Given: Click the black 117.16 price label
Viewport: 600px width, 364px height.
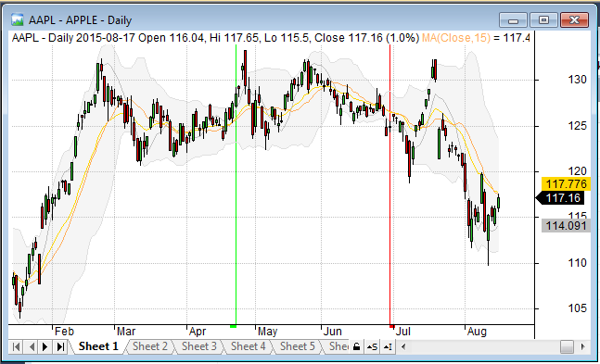Looking at the screenshot, I should (562, 198).
